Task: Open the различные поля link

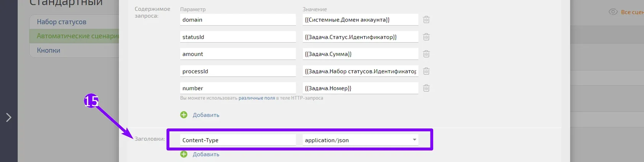Action: click(x=256, y=98)
